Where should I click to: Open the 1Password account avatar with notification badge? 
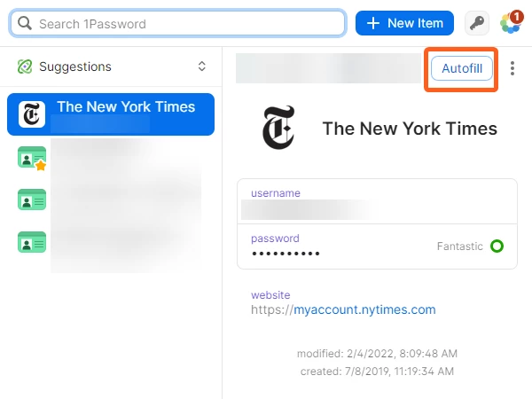[512, 23]
